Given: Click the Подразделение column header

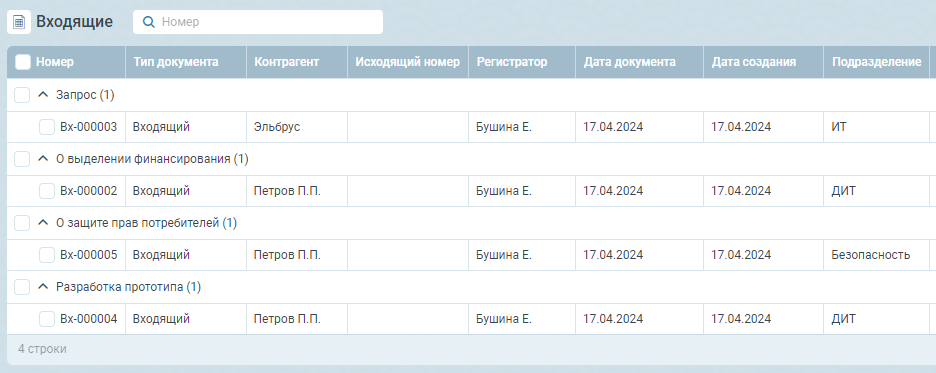Looking at the screenshot, I should click(x=876, y=62).
